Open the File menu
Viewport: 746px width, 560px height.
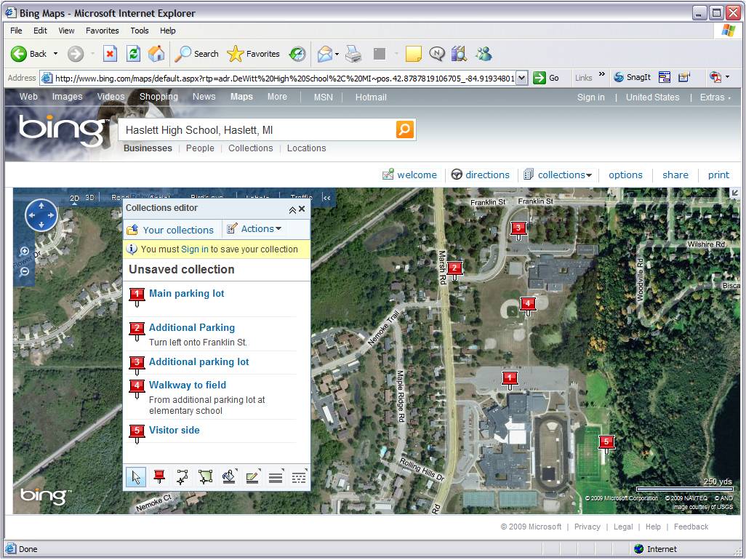[16, 31]
